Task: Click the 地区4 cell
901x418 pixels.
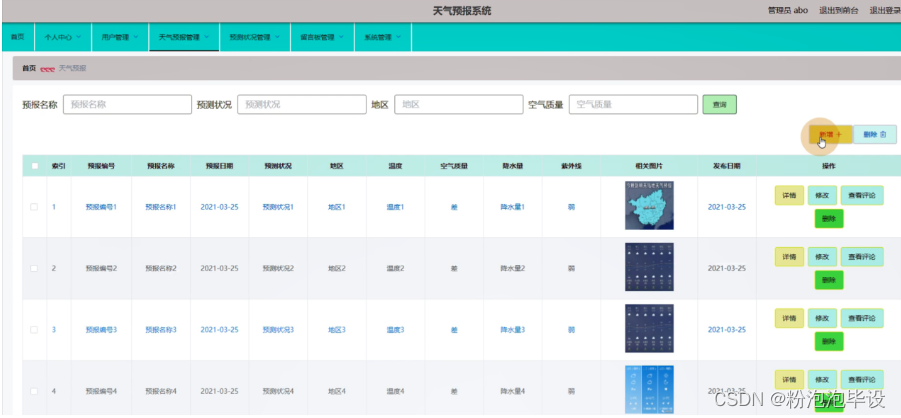Action: (x=337, y=392)
